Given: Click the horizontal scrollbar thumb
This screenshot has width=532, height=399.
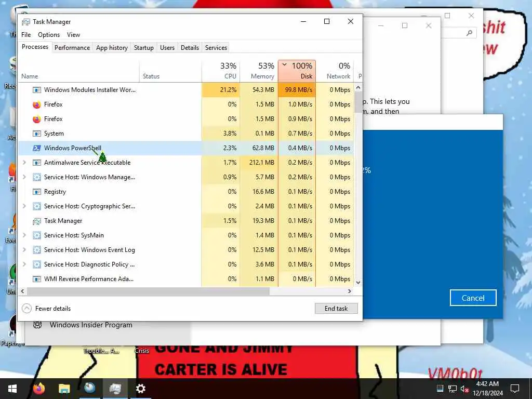Looking at the screenshot, I should (x=148, y=291).
